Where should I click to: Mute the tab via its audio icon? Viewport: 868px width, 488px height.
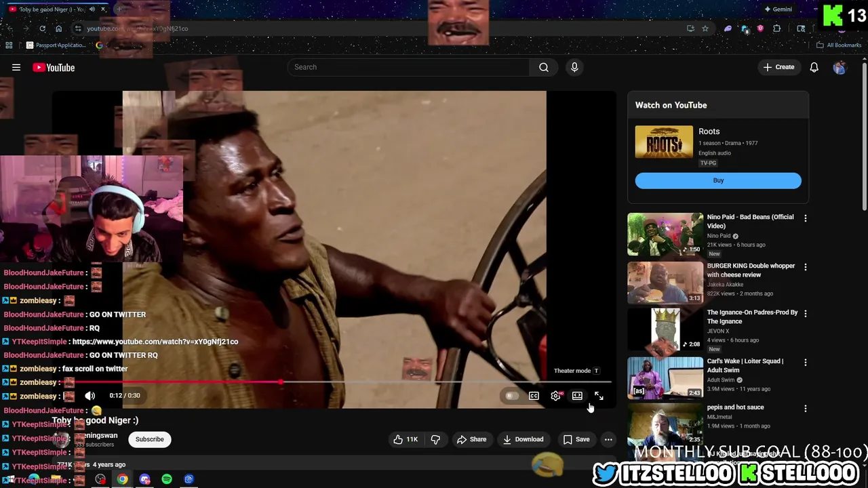click(x=92, y=9)
